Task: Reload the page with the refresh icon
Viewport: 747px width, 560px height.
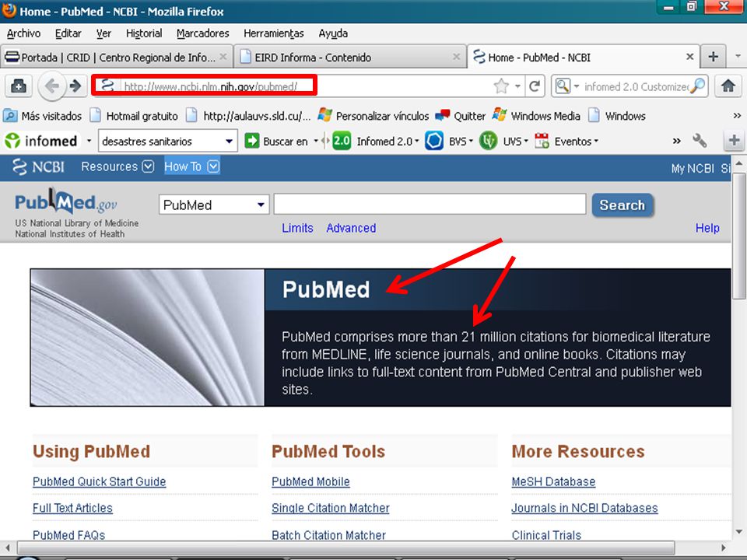Action: pyautogui.click(x=535, y=86)
